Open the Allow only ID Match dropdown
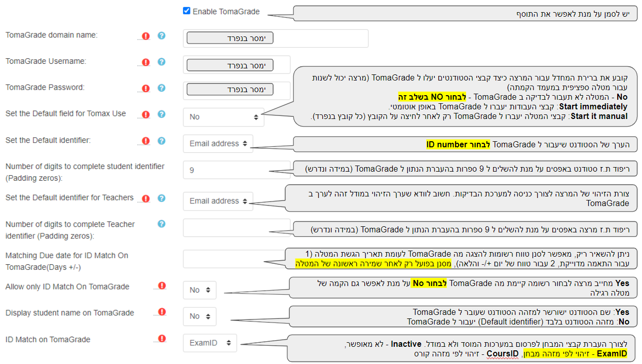The width and height of the screenshot is (642, 364). (x=200, y=290)
